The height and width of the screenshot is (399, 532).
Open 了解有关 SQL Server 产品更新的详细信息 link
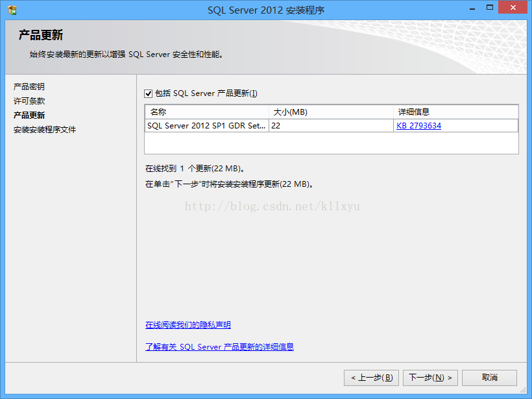[x=219, y=346]
